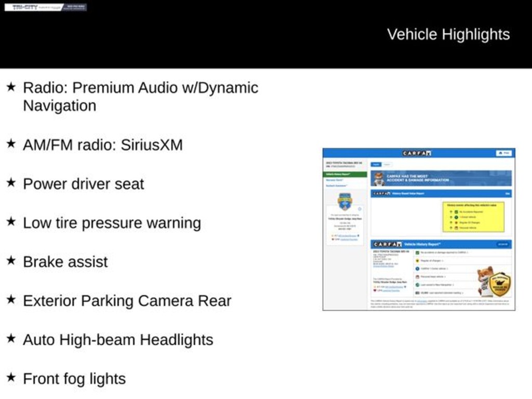
Task: Click the Auto High-beam Headlights text
Action: tap(118, 340)
